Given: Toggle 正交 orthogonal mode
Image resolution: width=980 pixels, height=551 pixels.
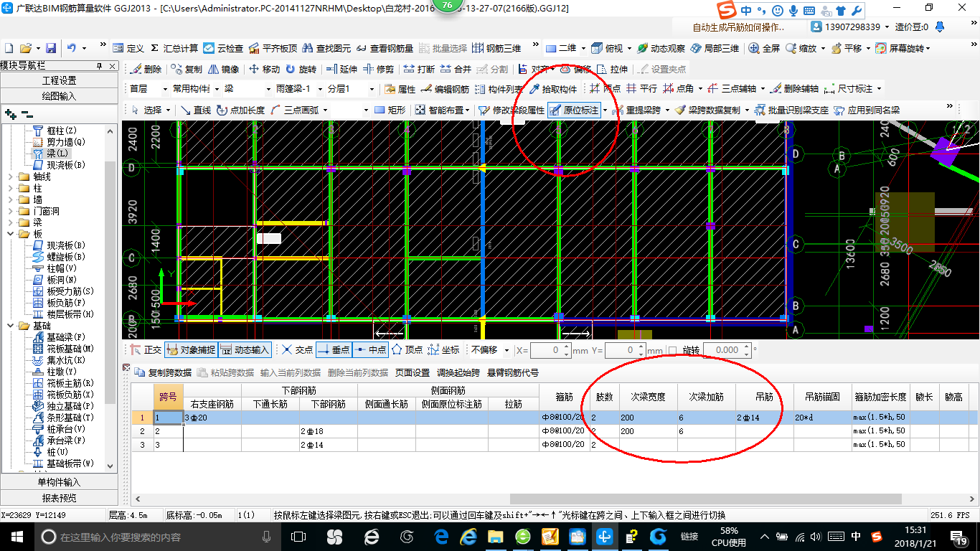Looking at the screenshot, I should (146, 349).
